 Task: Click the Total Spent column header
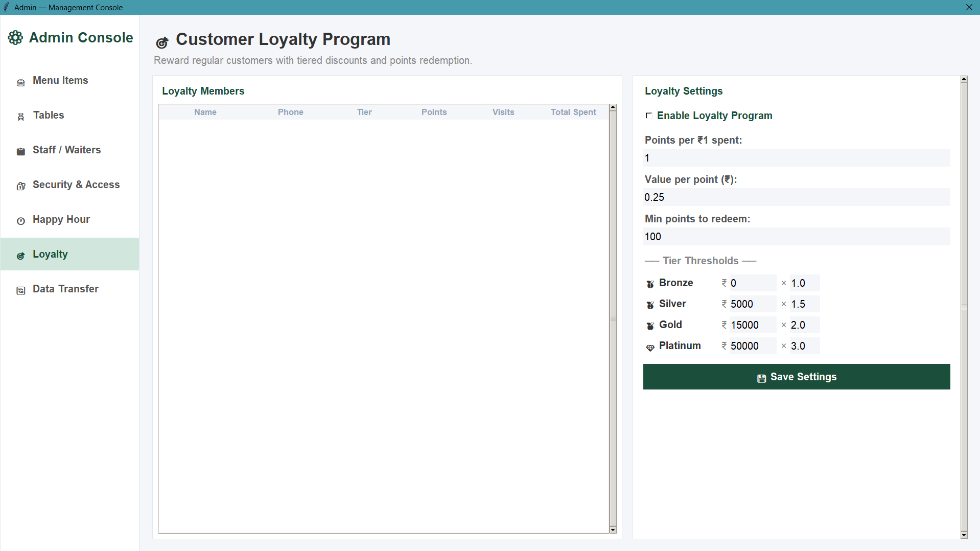pos(573,112)
